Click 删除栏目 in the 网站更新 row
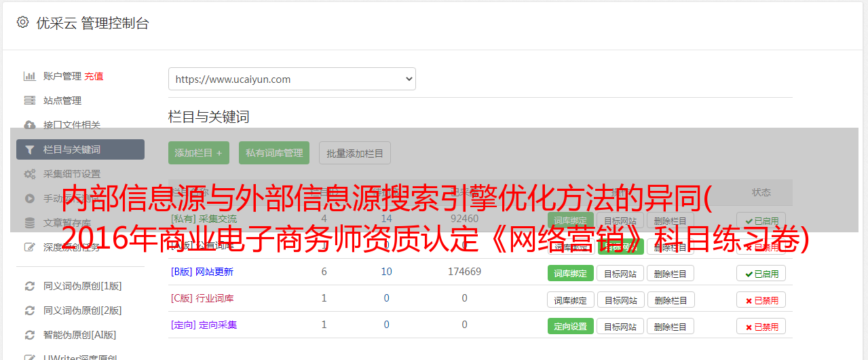The image size is (868, 360). [x=671, y=273]
